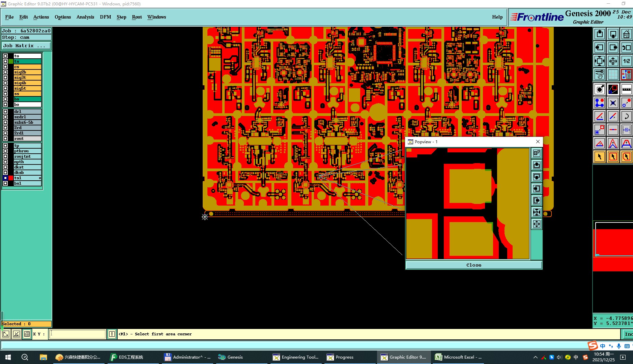This screenshot has height=364, width=633.
Task: Toggle checkbox for layer sig2b
Action: [x=5, y=72]
